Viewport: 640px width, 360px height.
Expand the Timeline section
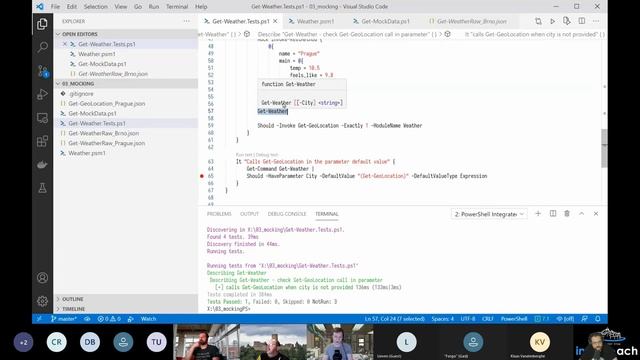click(126, 309)
